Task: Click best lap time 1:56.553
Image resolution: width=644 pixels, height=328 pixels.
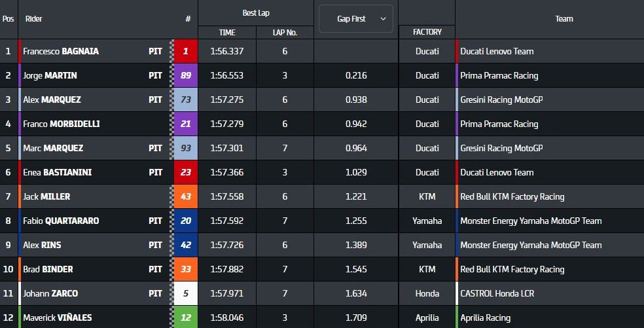Action: 226,76
